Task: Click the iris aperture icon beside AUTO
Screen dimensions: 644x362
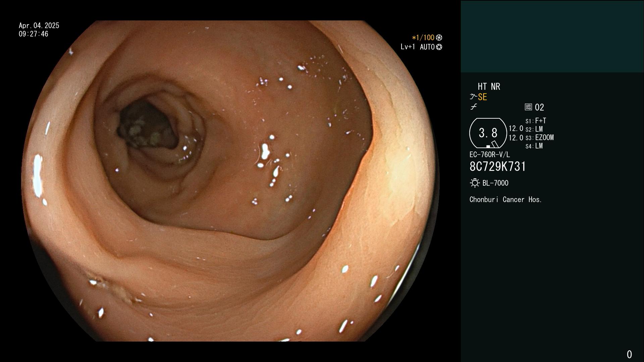Action: (439, 47)
